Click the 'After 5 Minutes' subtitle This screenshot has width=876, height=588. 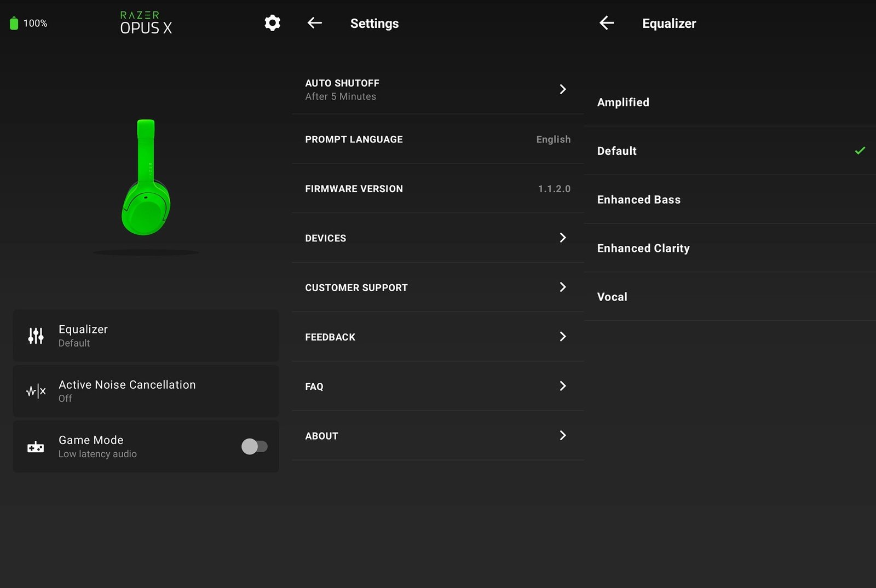(341, 96)
